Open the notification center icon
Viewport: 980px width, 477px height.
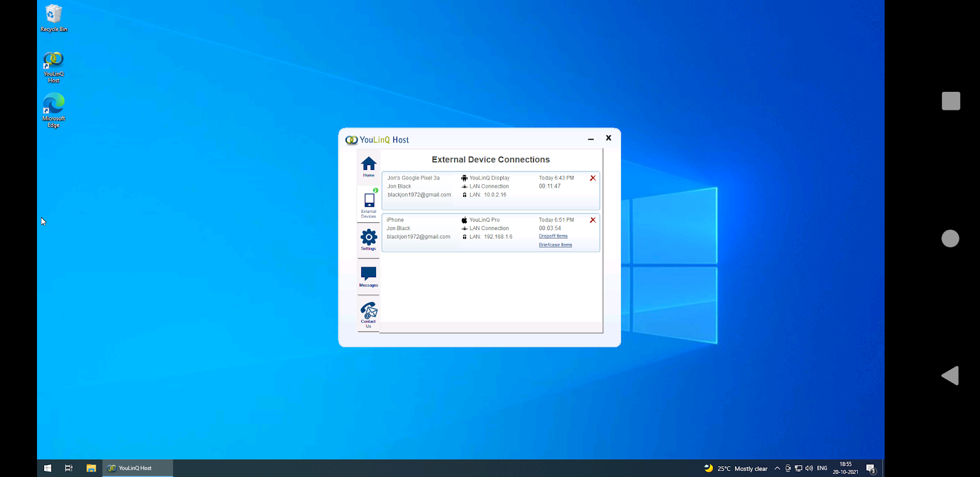click(870, 469)
